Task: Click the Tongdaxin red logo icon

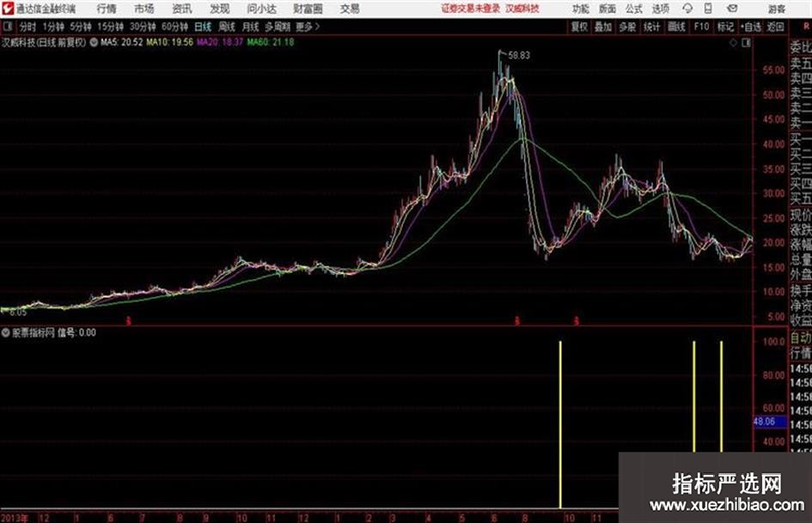Action: click(7, 9)
